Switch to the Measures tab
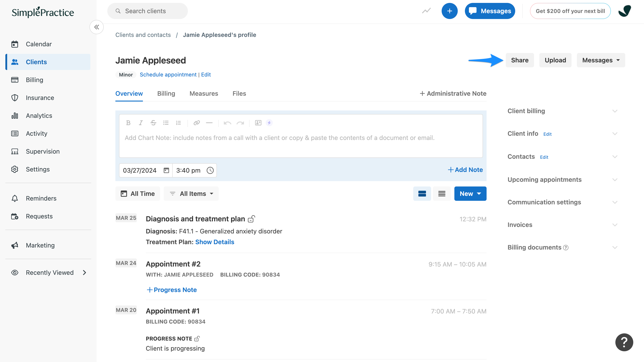The height and width of the screenshot is (362, 644). 204,93
